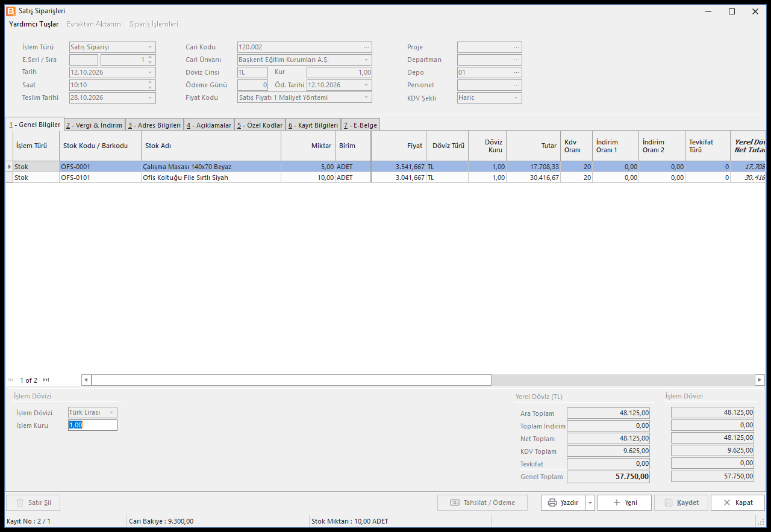Expand the Yazdır button dropdown arrow
This screenshot has width=771, height=532.
pyautogui.click(x=590, y=503)
